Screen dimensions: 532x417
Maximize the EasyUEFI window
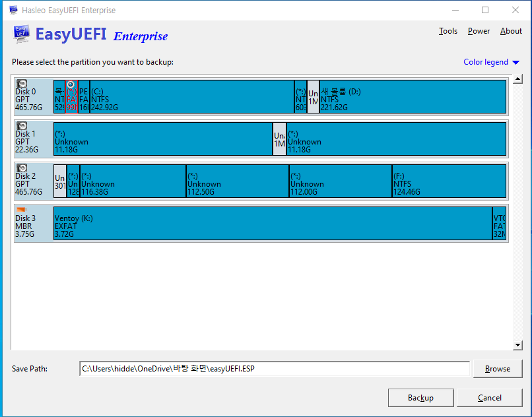pyautogui.click(x=485, y=10)
